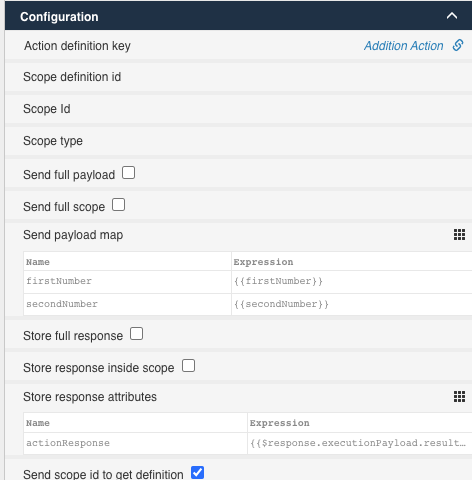Screen dimensions: 472x480
Task: Collapse the Configuration panel using the chevron
Action: point(452,16)
